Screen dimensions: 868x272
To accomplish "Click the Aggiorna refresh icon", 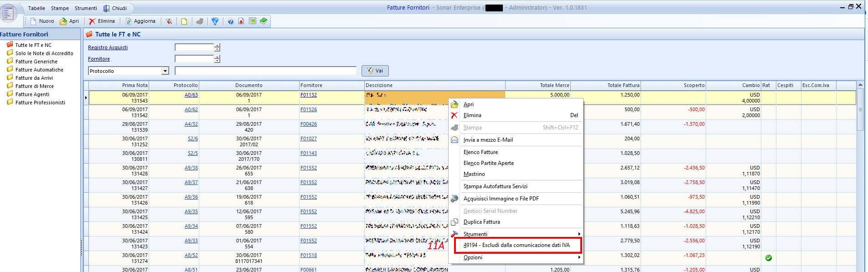I will pos(129,21).
